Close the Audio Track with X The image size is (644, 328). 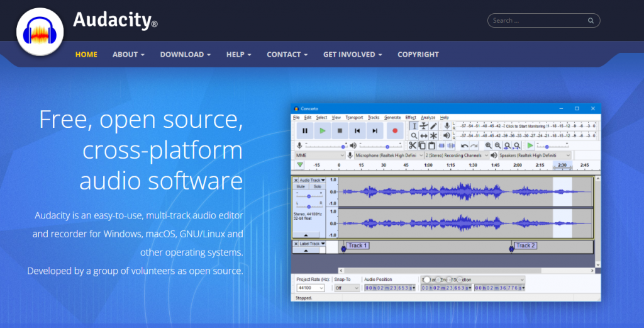tap(296, 180)
